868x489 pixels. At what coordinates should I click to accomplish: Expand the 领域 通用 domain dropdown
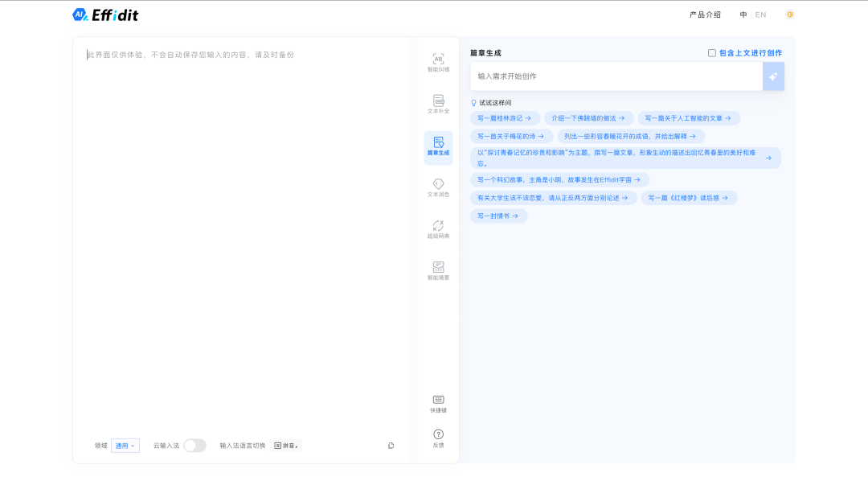pyautogui.click(x=125, y=446)
